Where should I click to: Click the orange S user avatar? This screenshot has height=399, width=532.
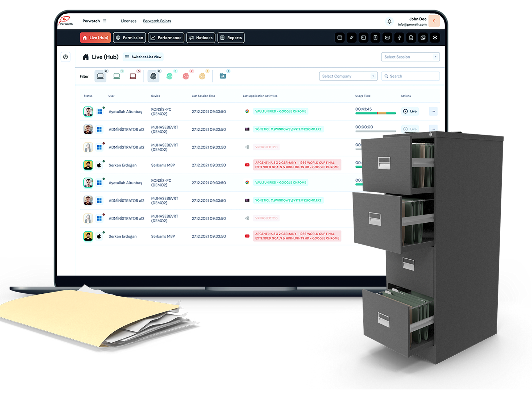(x=434, y=21)
